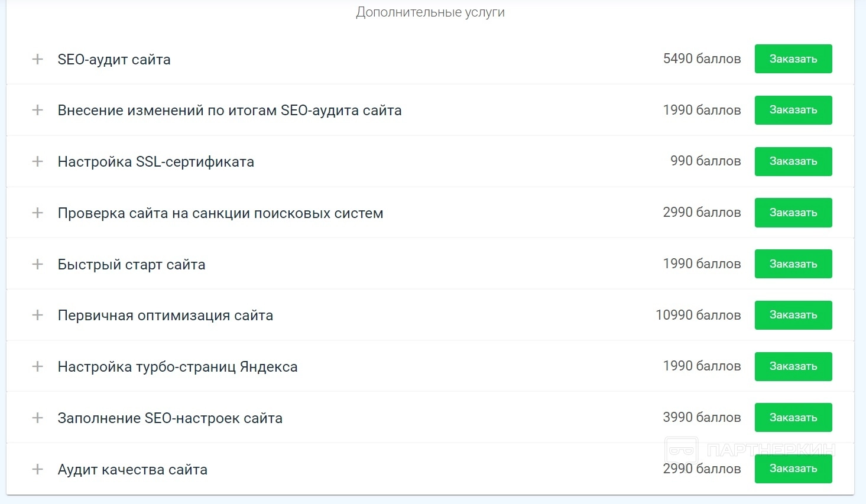Order Первичная оптимизация сайта for 10990 баллов
This screenshot has height=504, width=866.
793,315
